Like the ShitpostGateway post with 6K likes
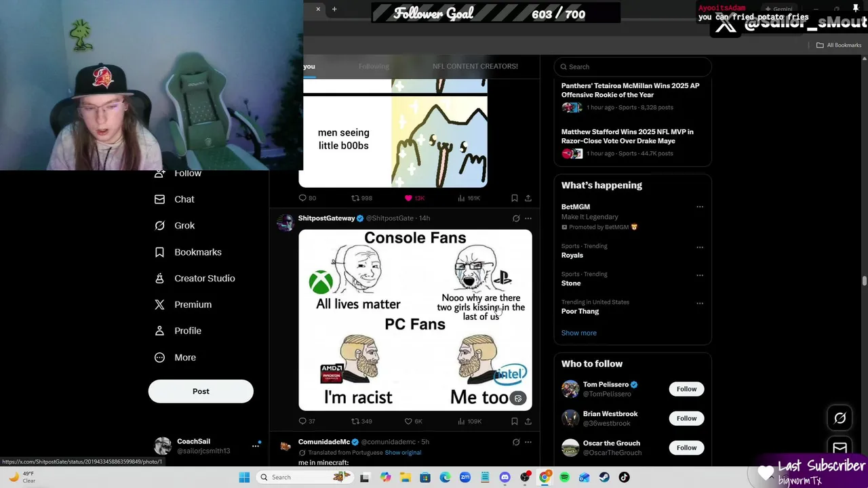 [x=413, y=422]
